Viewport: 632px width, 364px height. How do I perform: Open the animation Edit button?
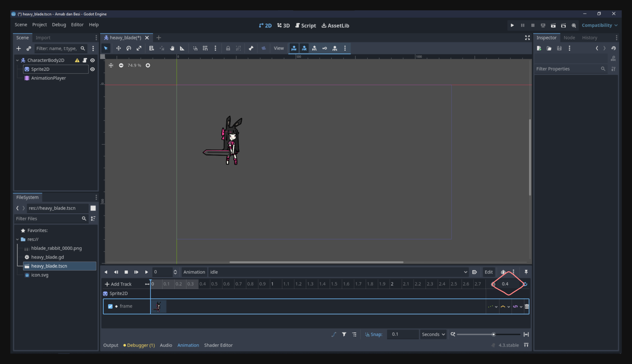(x=489, y=272)
